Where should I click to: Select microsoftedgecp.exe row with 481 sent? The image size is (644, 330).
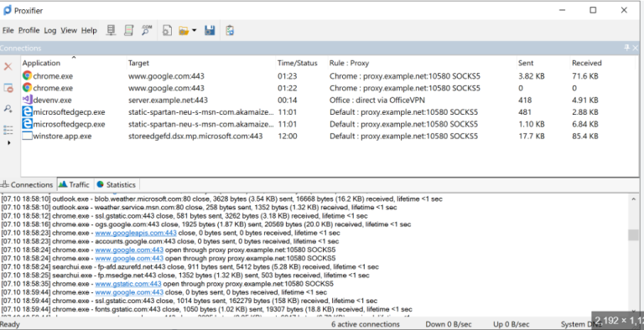(x=329, y=112)
